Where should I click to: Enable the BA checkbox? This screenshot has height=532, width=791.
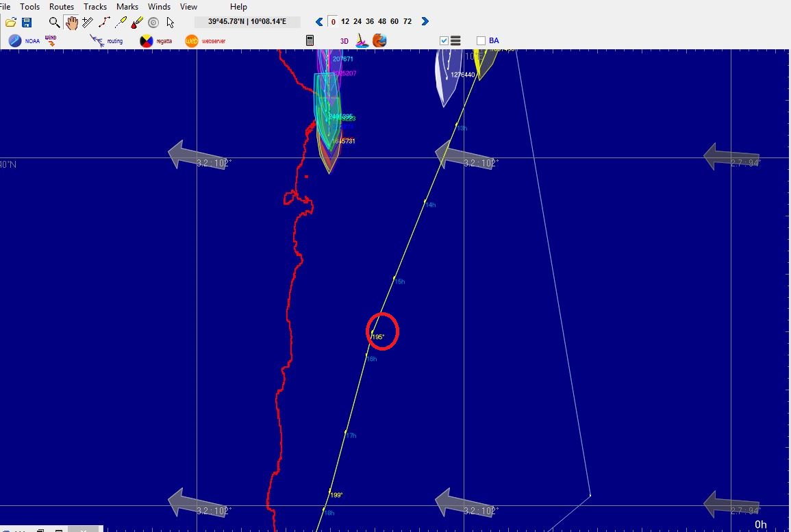(481, 41)
